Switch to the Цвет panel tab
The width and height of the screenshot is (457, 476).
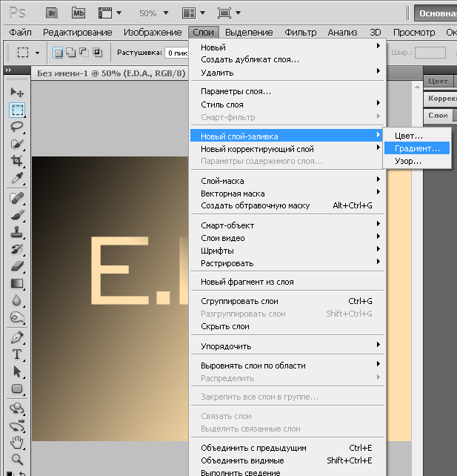[438, 82]
